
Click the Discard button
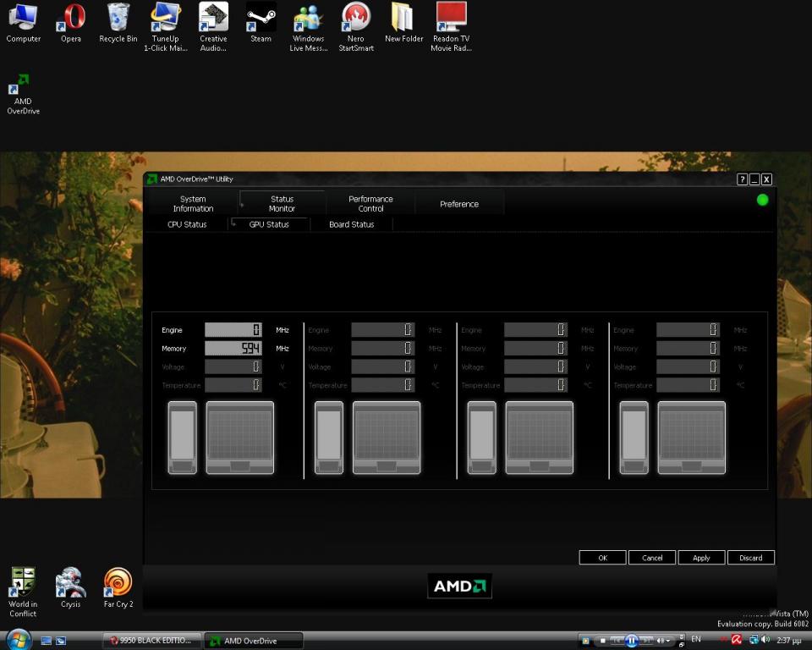click(751, 558)
